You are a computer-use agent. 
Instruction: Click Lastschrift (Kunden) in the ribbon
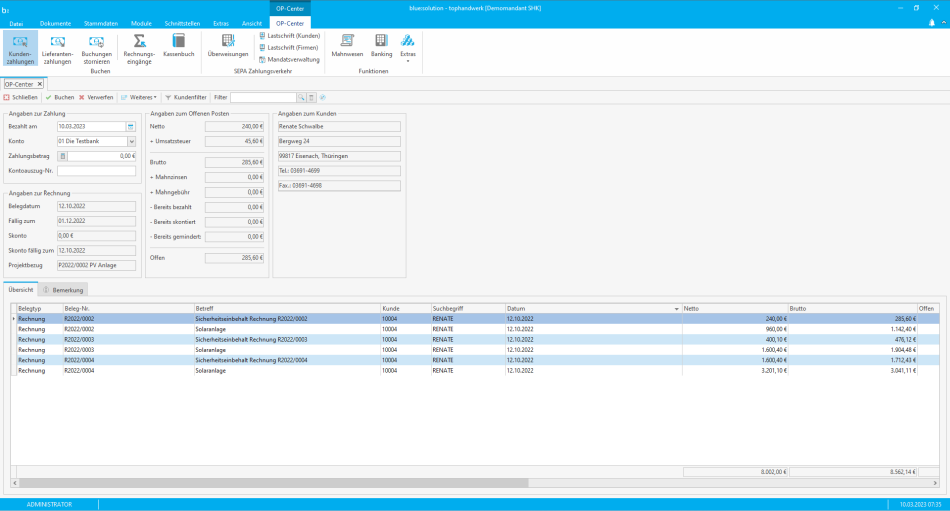pyautogui.click(x=289, y=35)
